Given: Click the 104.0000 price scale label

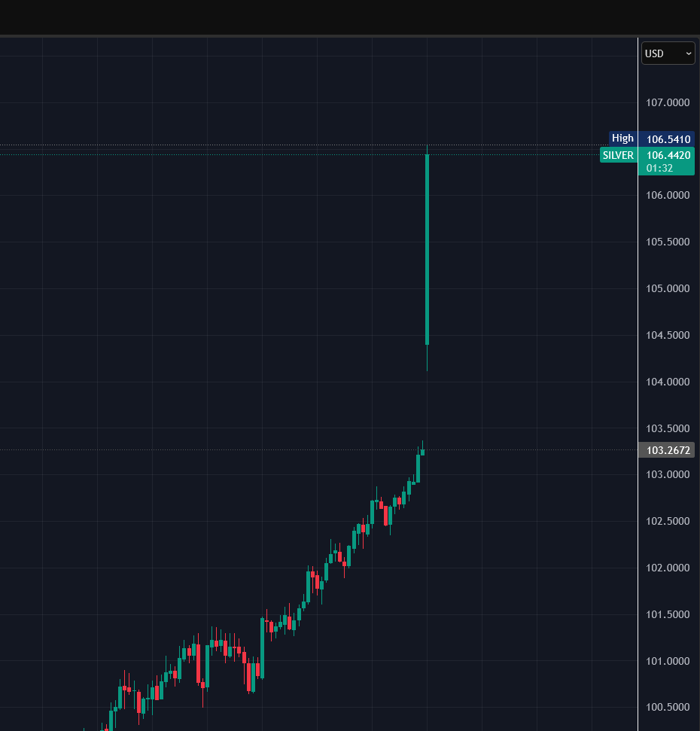Looking at the screenshot, I should [x=668, y=382].
